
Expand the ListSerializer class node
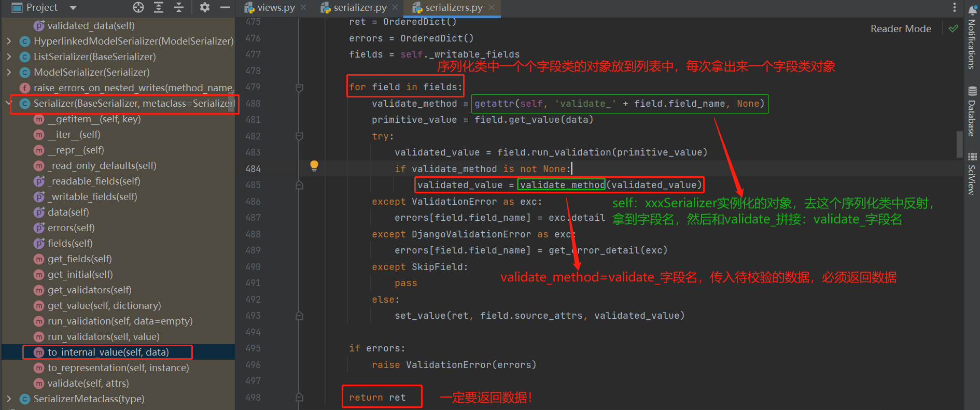click(9, 56)
